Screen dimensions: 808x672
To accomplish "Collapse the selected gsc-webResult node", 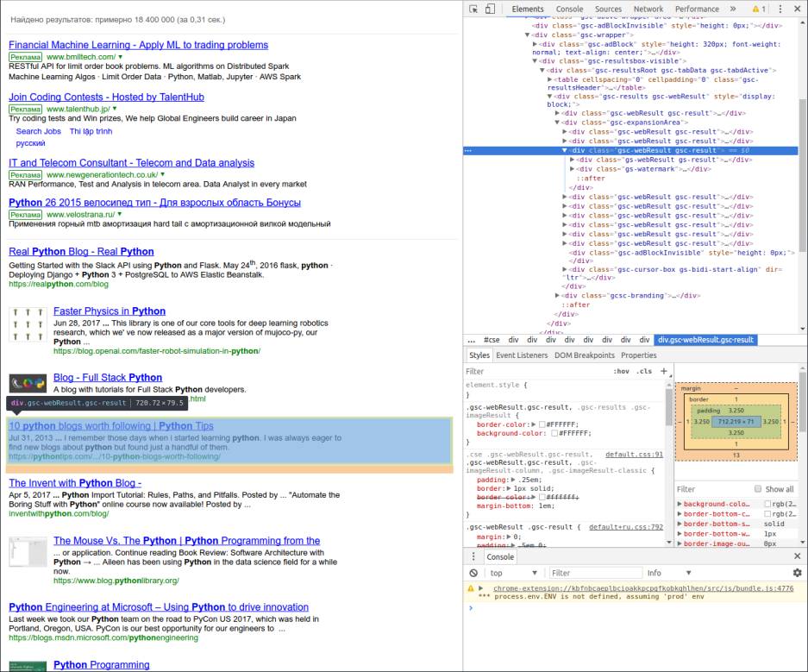I will [565, 150].
